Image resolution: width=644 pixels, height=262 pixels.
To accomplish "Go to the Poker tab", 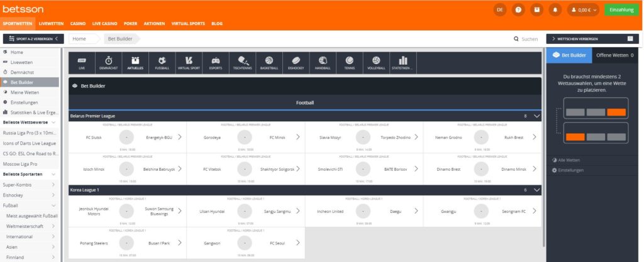I will [x=130, y=23].
